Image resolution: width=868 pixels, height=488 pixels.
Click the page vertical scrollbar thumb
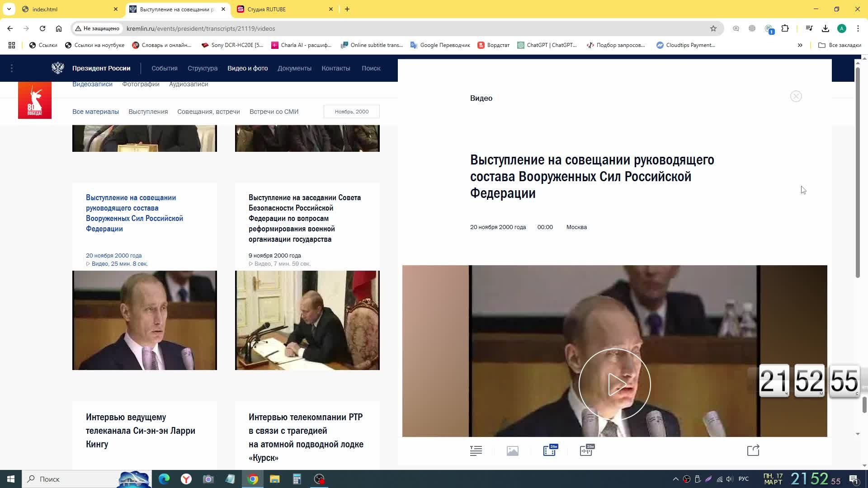tap(857, 172)
